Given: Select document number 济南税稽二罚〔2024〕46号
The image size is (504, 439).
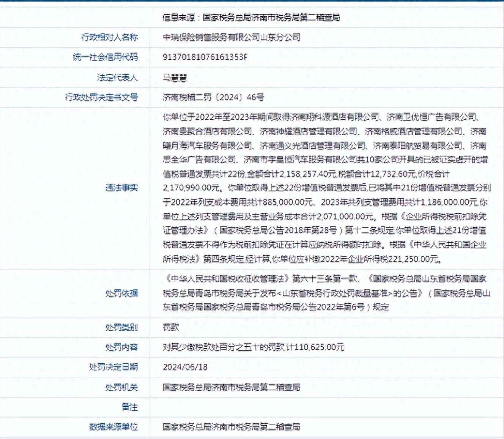Looking at the screenshot, I should 213,98.
